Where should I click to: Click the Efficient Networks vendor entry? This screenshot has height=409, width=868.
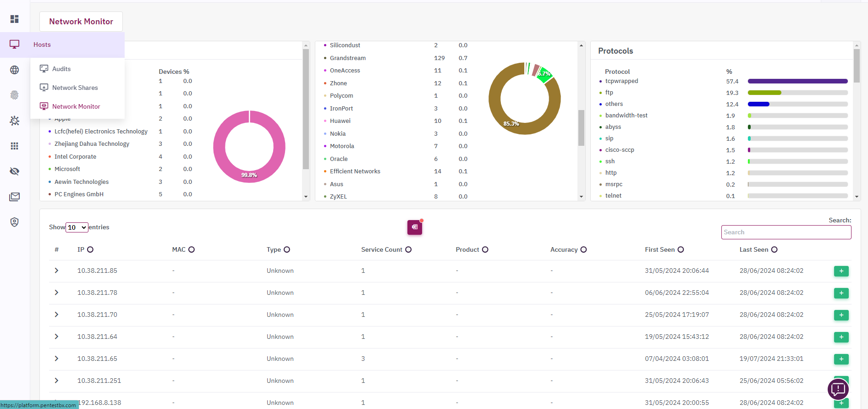tap(355, 171)
